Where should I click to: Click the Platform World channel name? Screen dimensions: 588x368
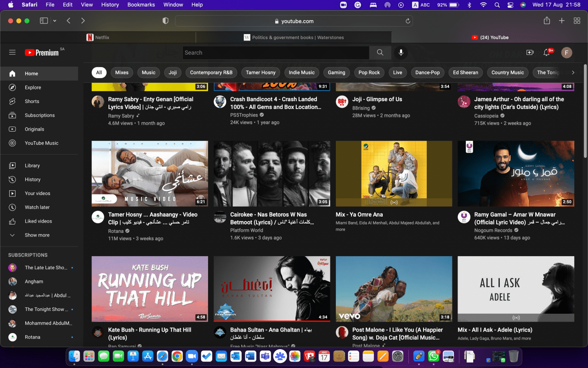(x=247, y=230)
